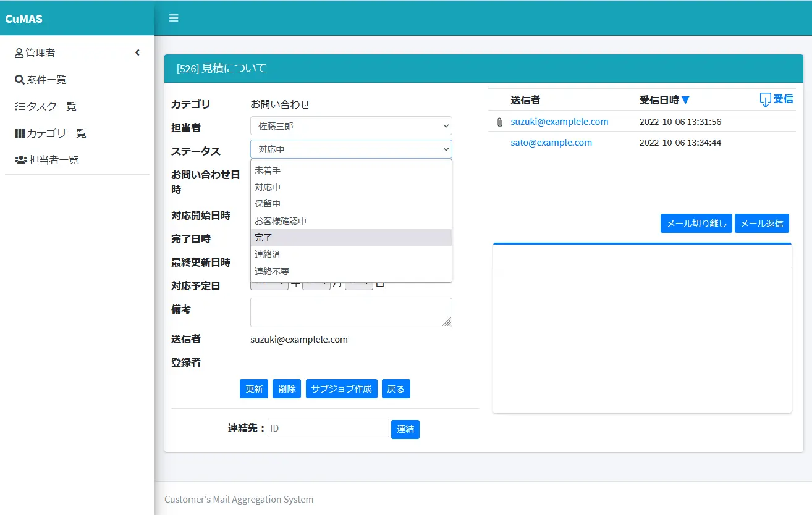Click the 送信者 column header
The height and width of the screenshot is (515, 812).
[x=525, y=100]
